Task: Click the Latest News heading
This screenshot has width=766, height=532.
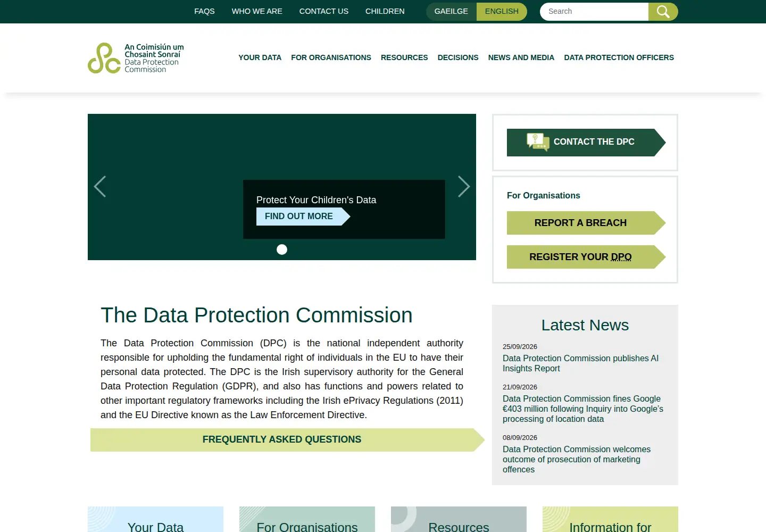Action: coord(585,325)
